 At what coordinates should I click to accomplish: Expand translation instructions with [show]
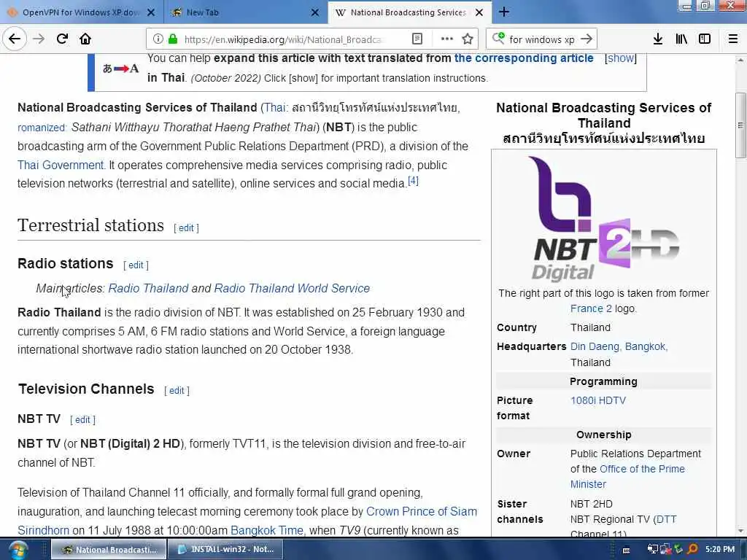(x=620, y=58)
